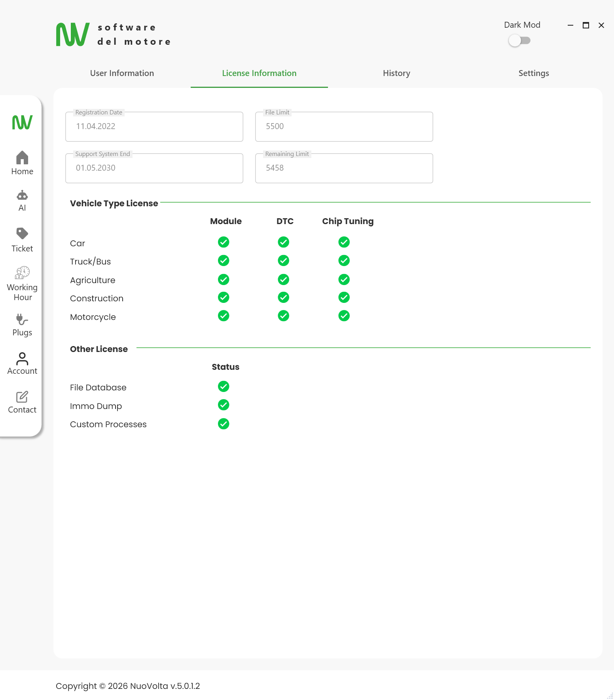Open the Ticket section
This screenshot has width=614, height=700.
click(x=22, y=240)
